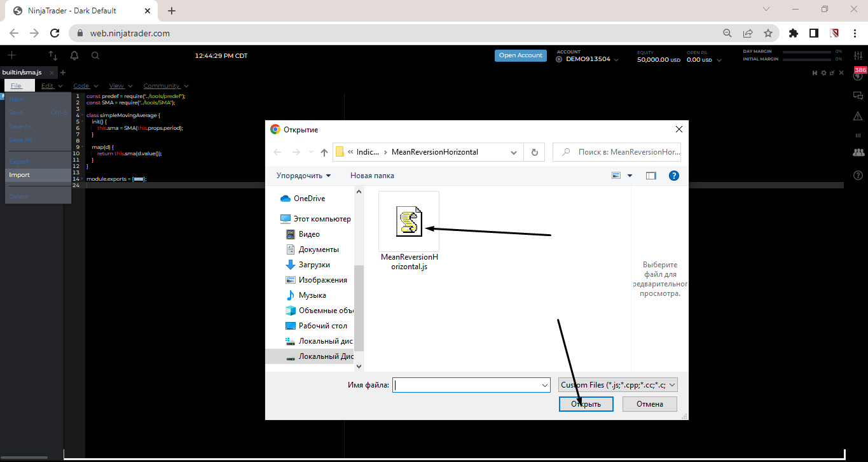Viewport: 868px width, 462px height.
Task: Click the H icon in the code panel header
Action: coord(815,73)
